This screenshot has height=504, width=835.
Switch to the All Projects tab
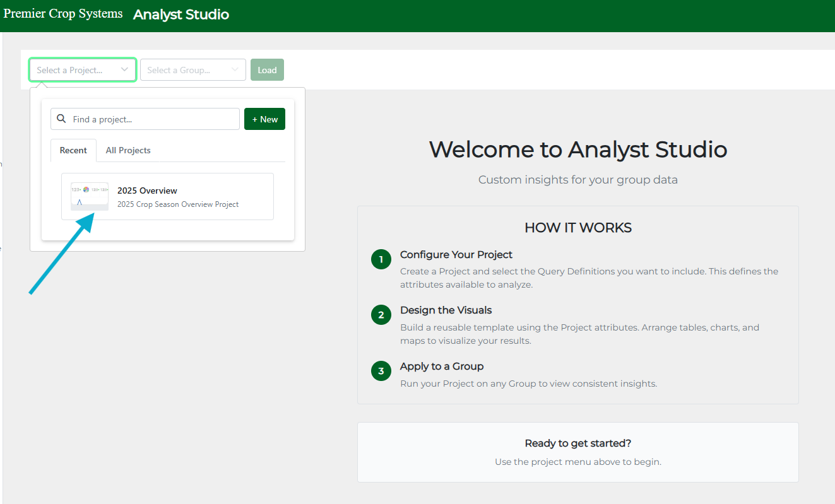click(x=128, y=150)
